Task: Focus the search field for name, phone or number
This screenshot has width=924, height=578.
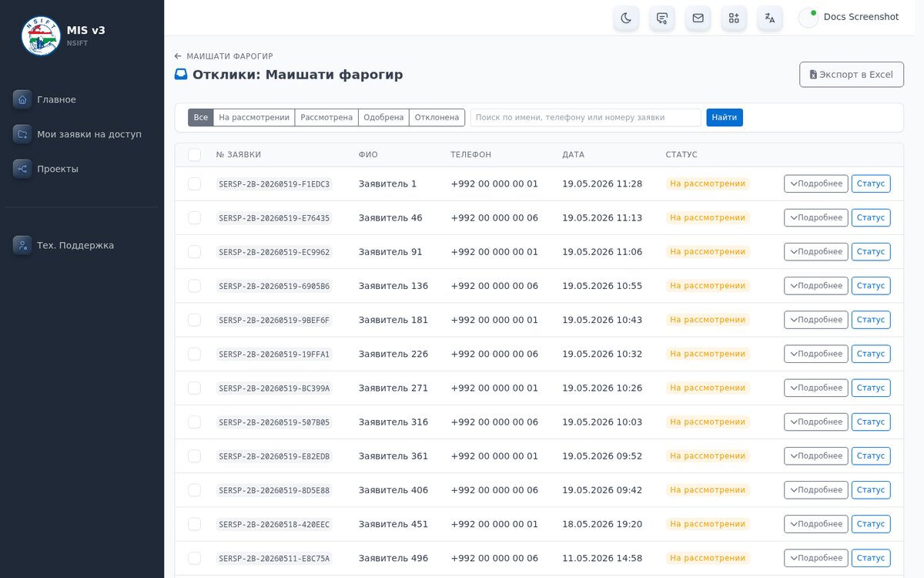Action: (x=586, y=118)
